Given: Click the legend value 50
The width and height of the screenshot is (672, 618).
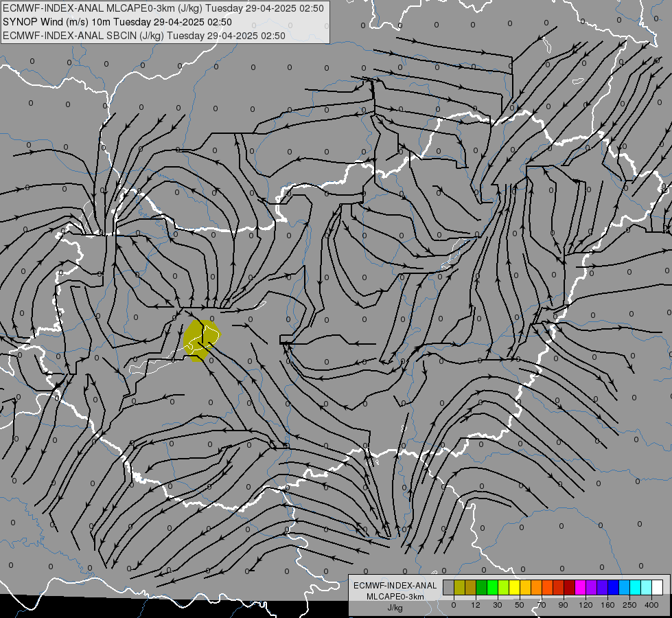Looking at the screenshot, I should [520, 605].
